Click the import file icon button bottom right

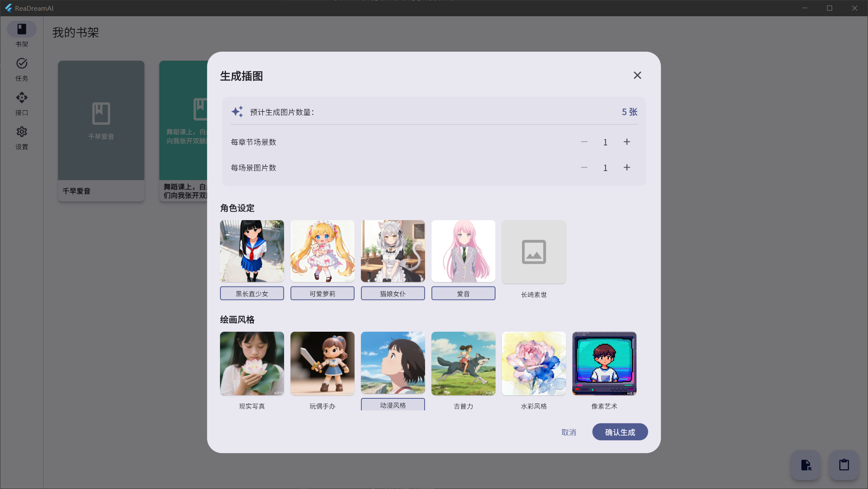coord(805,465)
